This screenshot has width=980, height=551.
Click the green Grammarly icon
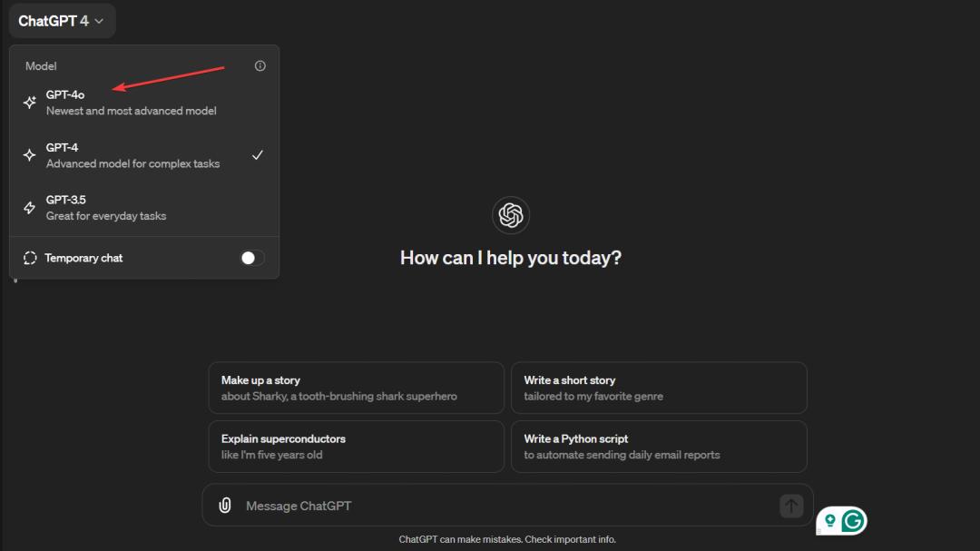pyautogui.click(x=853, y=520)
